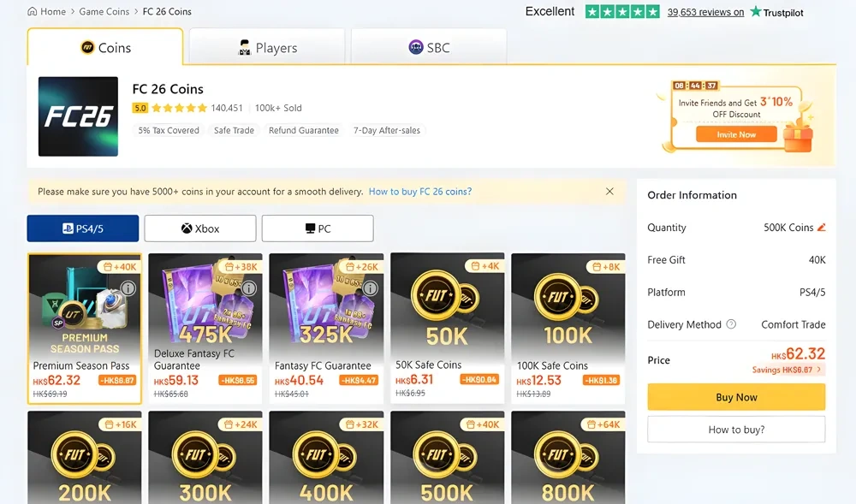Select the Xbox platform option

click(x=200, y=228)
